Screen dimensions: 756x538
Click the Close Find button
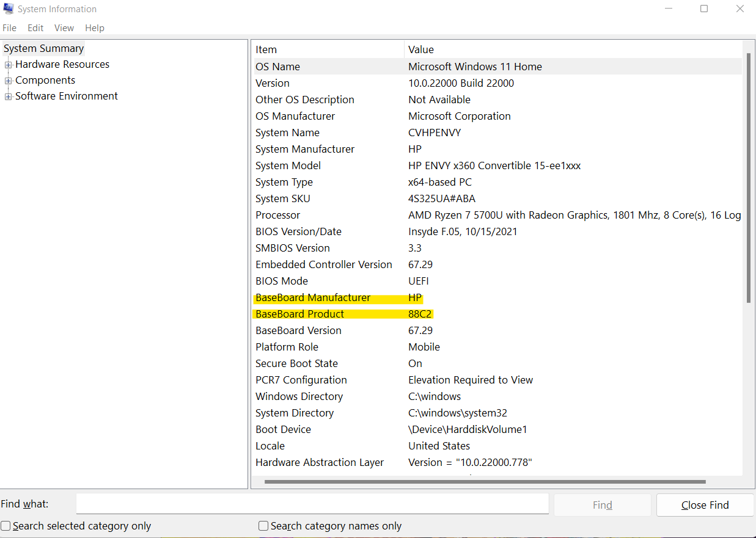coord(705,505)
